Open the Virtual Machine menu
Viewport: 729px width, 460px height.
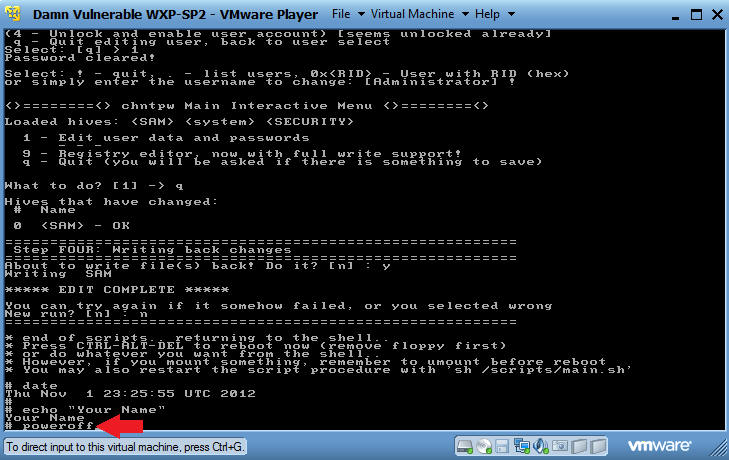point(412,14)
